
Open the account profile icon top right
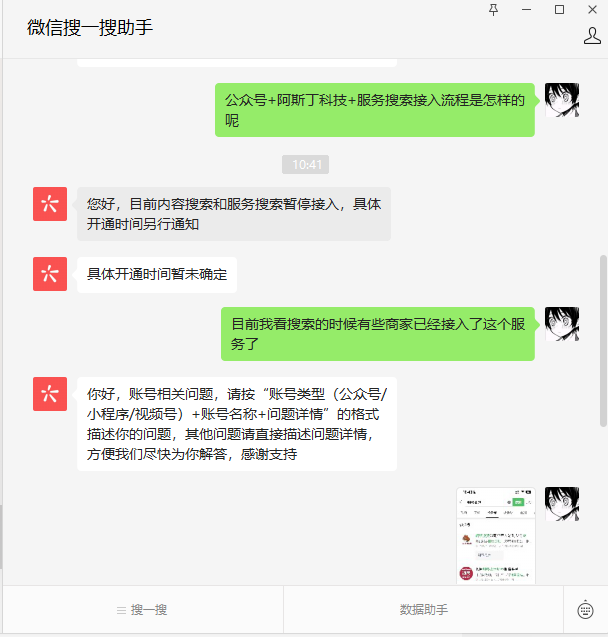tap(592, 36)
